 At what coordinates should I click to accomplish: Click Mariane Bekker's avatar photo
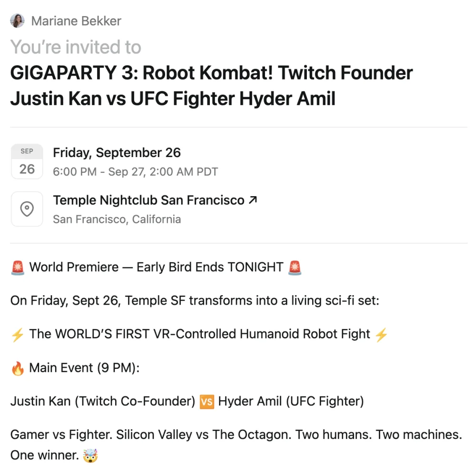(17, 21)
